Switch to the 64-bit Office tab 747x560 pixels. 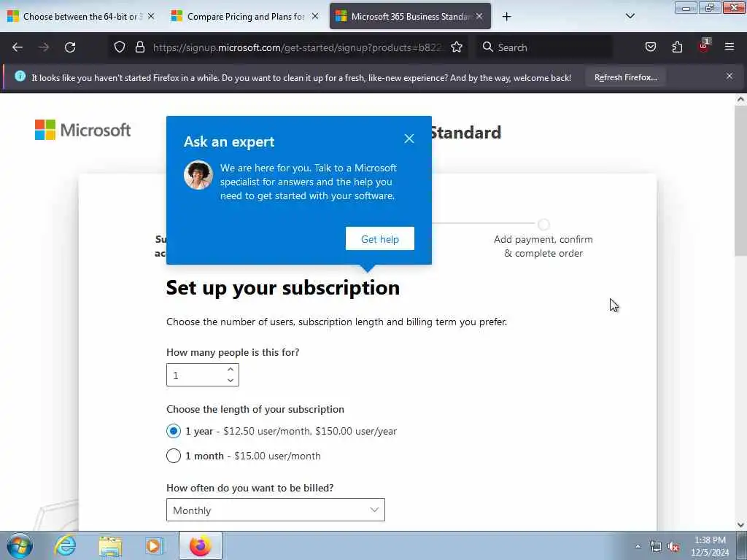80,17
